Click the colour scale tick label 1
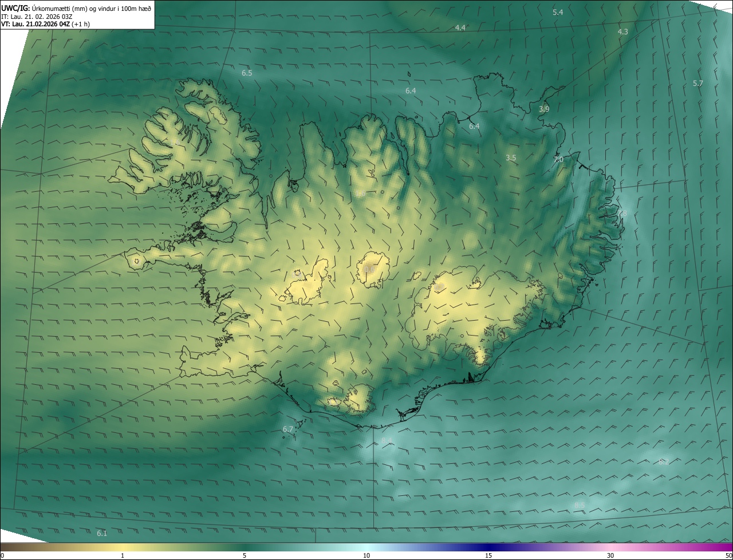The image size is (733, 560). 123,555
